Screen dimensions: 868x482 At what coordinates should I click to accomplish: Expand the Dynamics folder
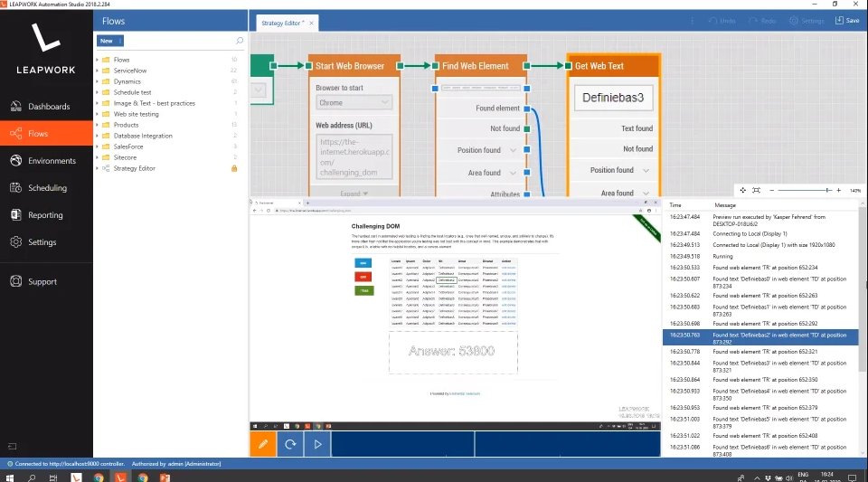98,81
